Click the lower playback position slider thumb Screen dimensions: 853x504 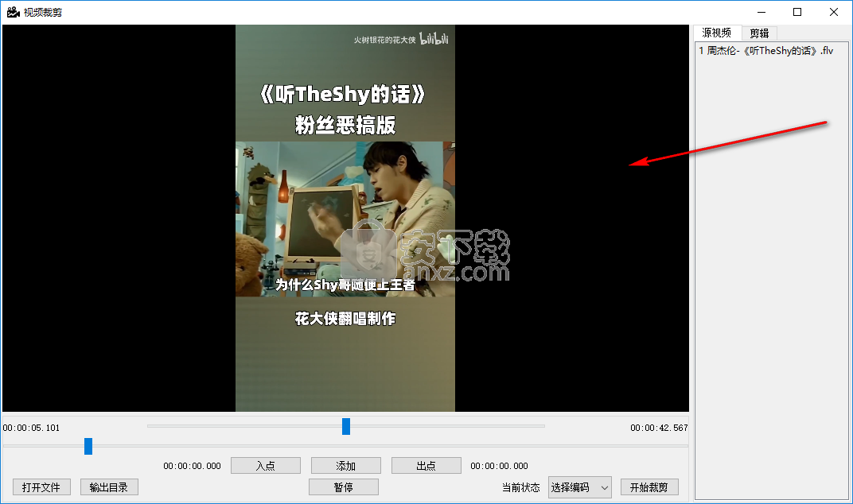(88, 447)
